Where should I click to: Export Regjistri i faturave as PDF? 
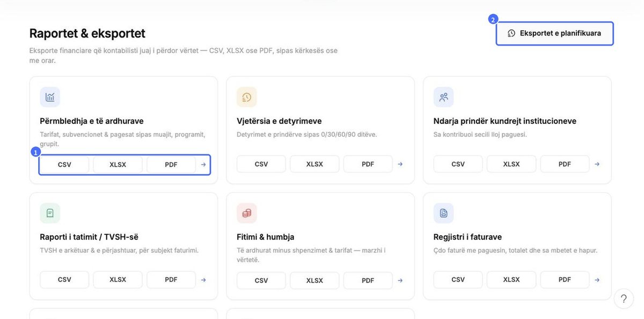coord(565,280)
